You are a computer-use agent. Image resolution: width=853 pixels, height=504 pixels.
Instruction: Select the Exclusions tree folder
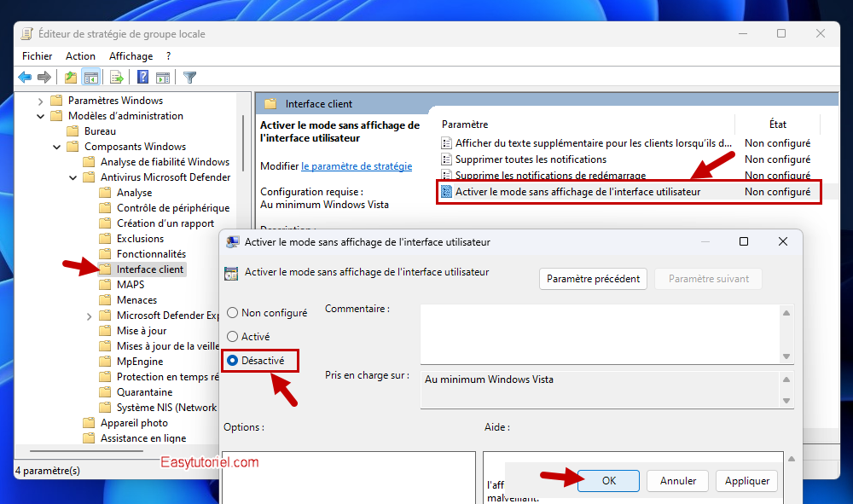point(140,239)
